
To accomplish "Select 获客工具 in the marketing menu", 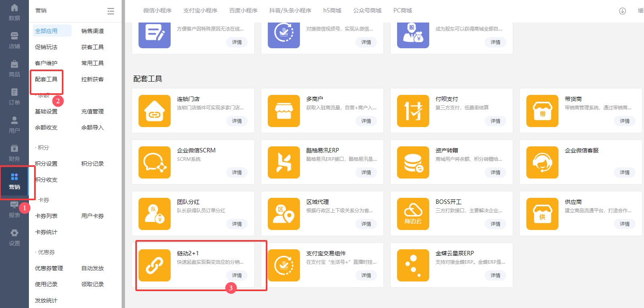I will click(x=93, y=47).
